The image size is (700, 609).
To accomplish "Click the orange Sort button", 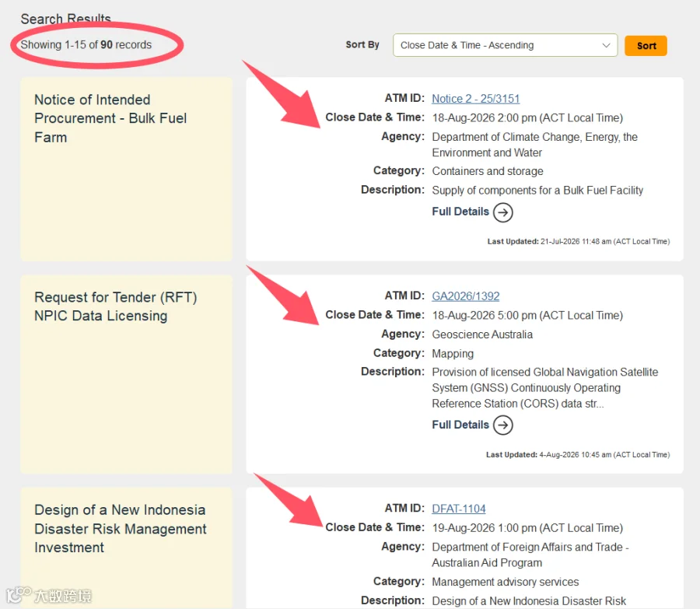I will (646, 46).
